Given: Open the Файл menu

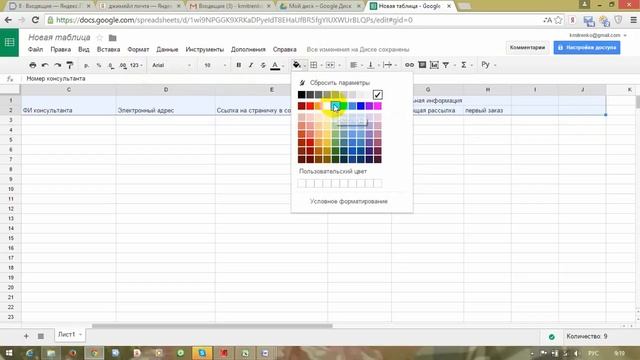Looking at the screenshot, I should pyautogui.click(x=36, y=49).
